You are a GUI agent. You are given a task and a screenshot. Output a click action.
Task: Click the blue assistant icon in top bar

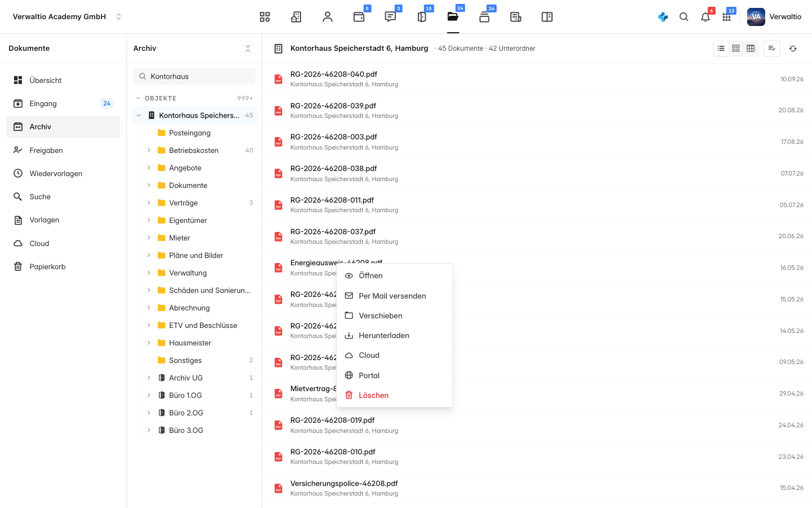tap(663, 17)
